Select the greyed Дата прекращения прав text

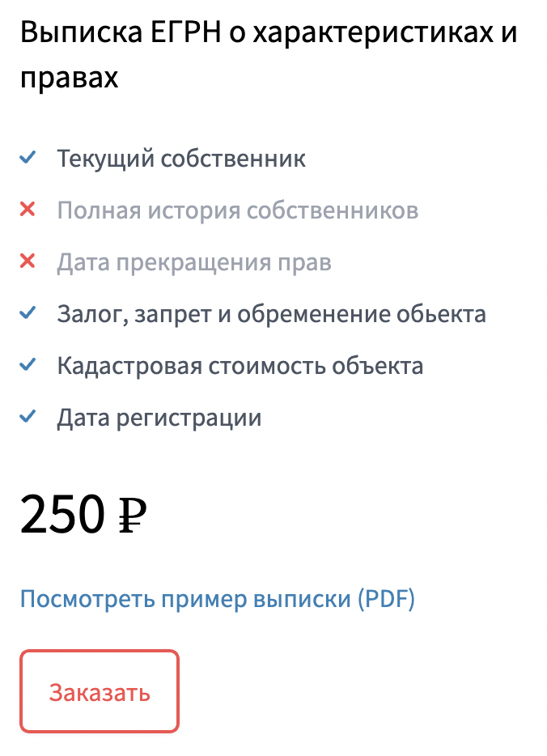point(194,262)
